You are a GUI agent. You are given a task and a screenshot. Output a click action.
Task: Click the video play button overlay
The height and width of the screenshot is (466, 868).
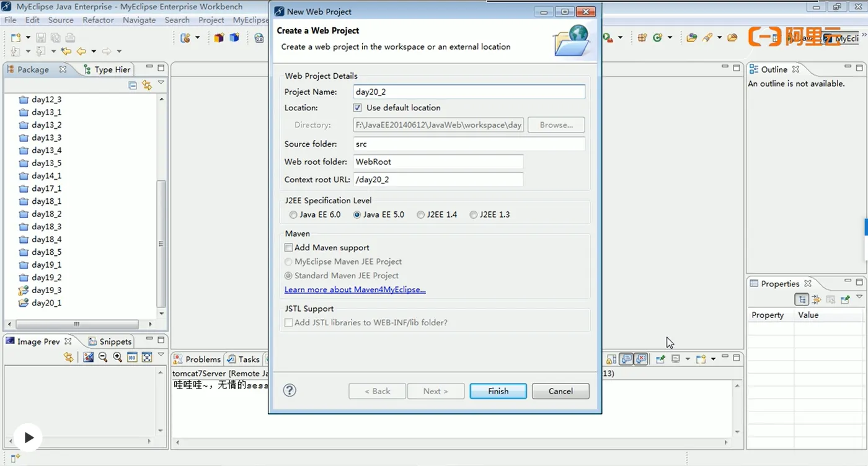click(x=29, y=437)
